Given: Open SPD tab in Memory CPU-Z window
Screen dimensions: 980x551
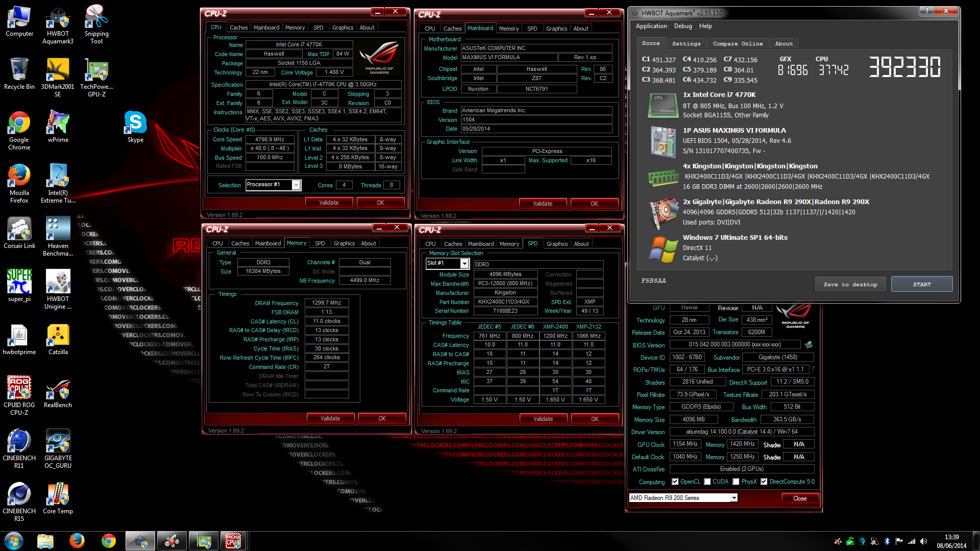Looking at the screenshot, I should pos(320,243).
